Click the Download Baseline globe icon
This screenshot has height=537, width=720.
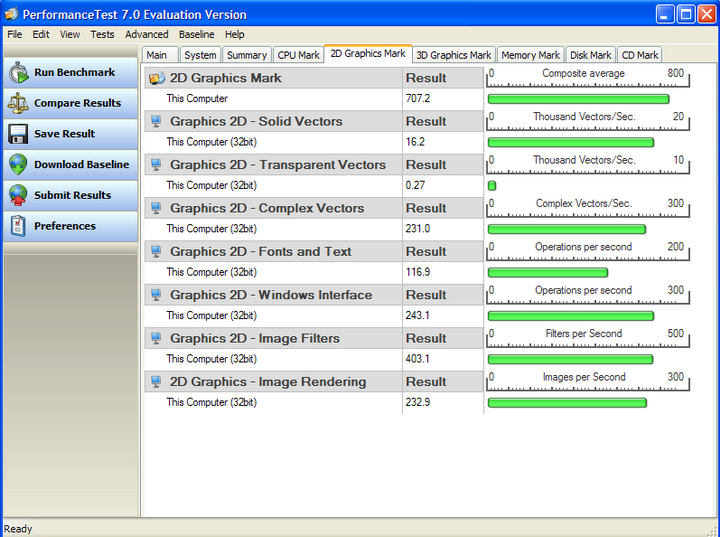click(x=18, y=164)
